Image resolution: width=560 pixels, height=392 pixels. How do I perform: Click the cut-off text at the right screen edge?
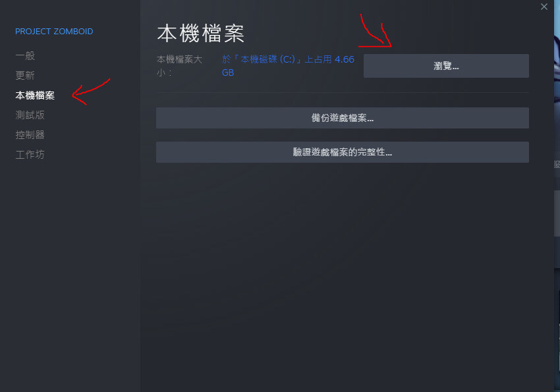click(557, 164)
